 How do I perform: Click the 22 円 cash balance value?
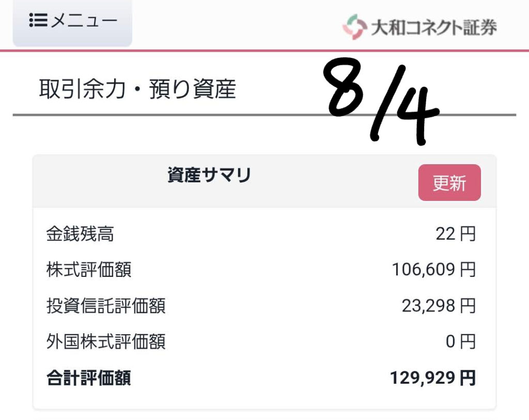[456, 234]
